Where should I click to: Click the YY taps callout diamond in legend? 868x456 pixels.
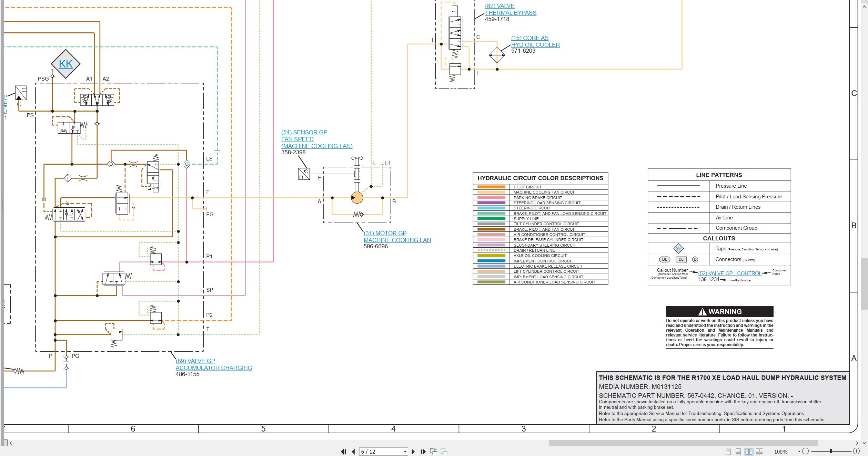(678, 249)
